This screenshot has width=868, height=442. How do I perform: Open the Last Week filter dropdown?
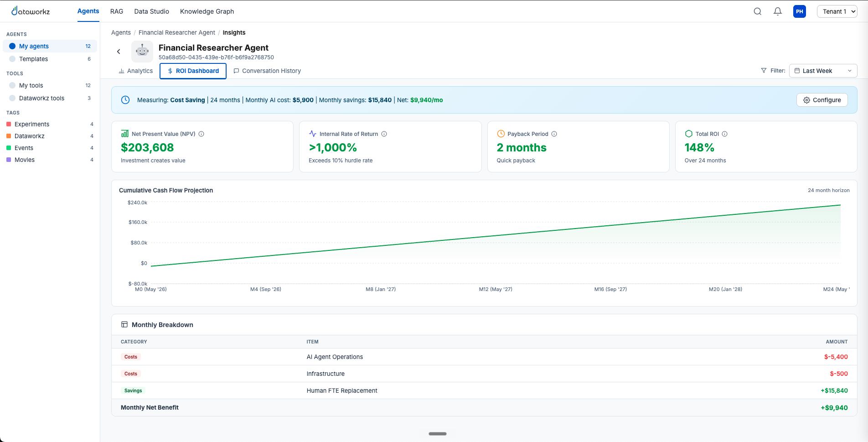[823, 71]
